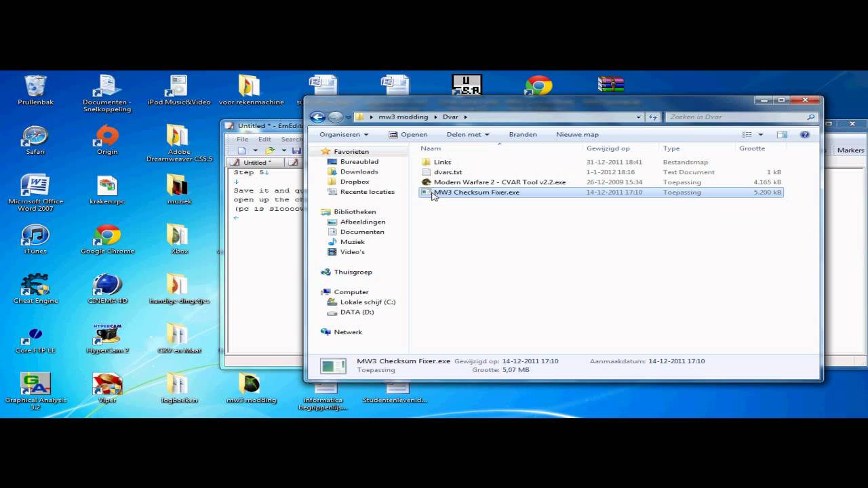Open 'Lokale schijf (C:)' drive

(x=368, y=302)
